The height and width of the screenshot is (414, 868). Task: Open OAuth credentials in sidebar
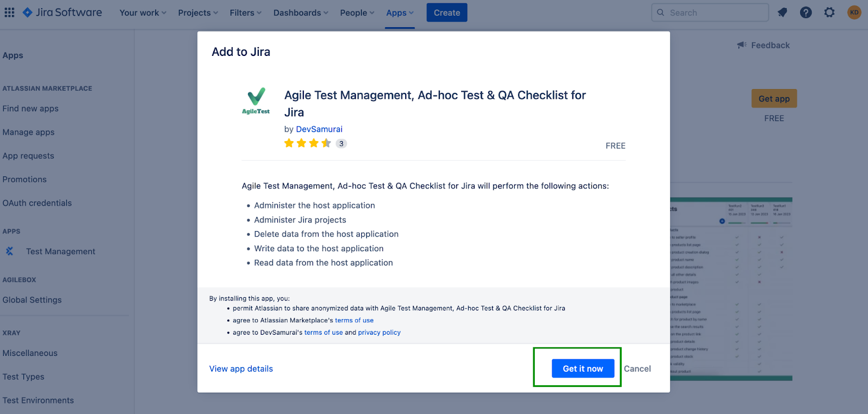(37, 203)
